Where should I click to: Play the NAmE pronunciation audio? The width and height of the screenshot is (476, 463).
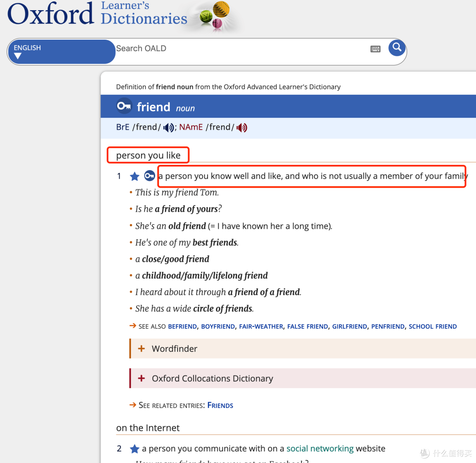(242, 127)
